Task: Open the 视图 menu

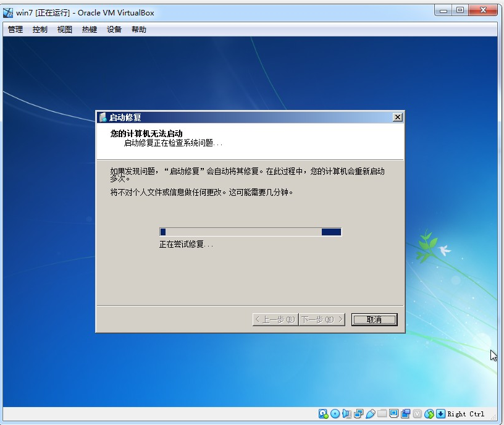Action: (x=65, y=30)
